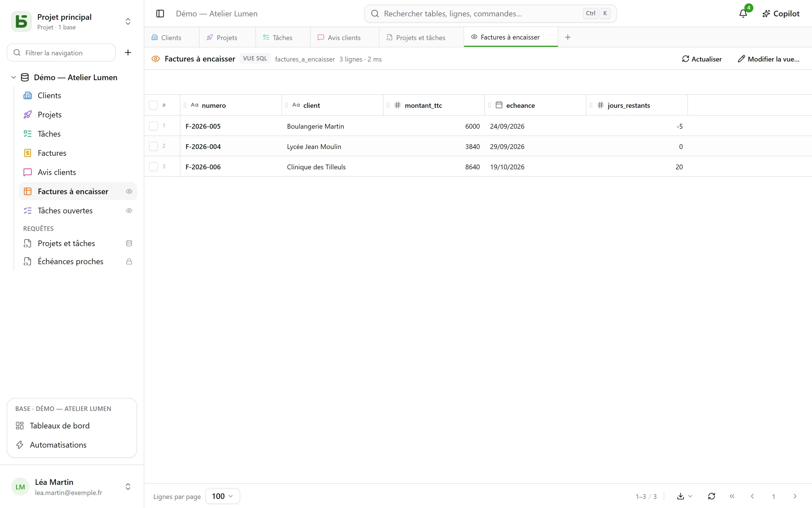Collapse the Démo — Atelier Lumen tree
Viewport: 812px width, 508px height.
coord(14,77)
